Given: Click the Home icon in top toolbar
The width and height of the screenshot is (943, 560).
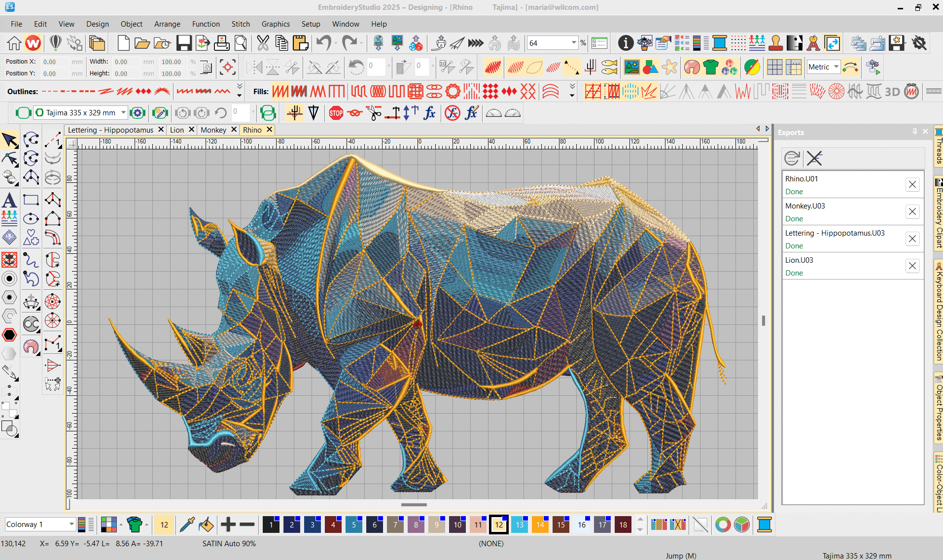Looking at the screenshot, I should pos(14,43).
